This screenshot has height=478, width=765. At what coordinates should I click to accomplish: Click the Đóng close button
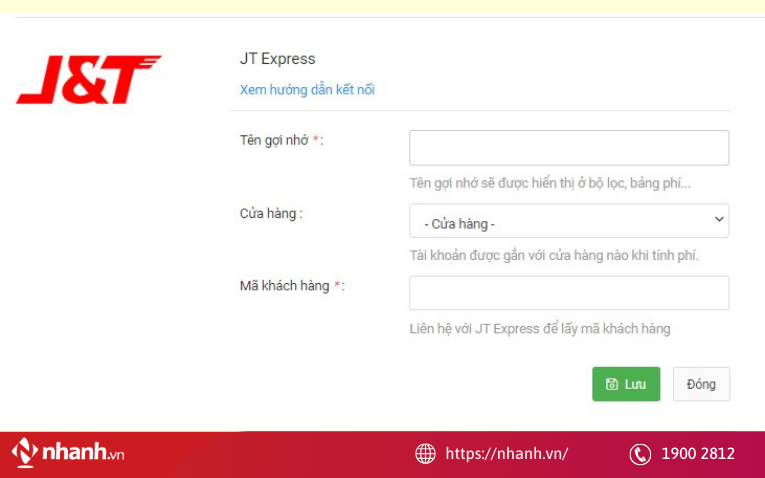click(701, 384)
